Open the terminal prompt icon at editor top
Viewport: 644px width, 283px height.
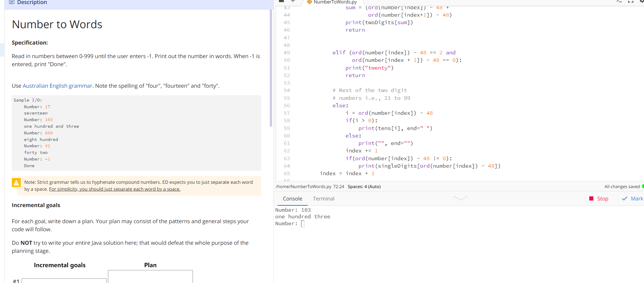pos(619,1)
